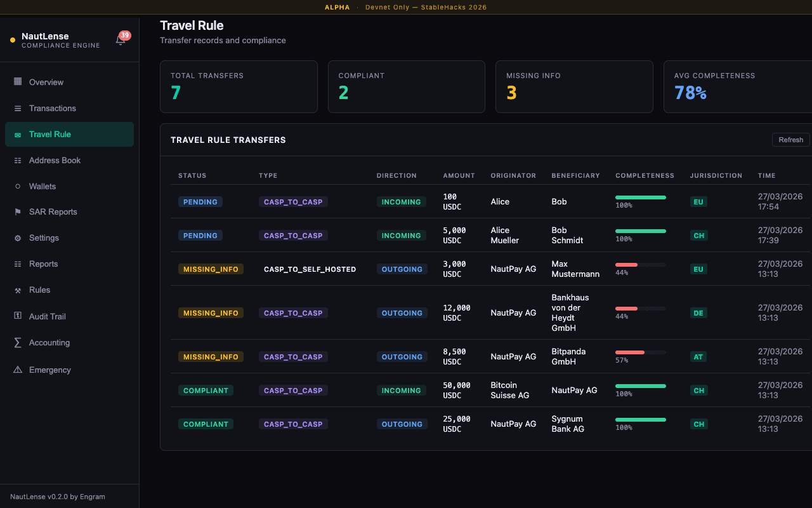Viewport: 812px width, 508px height.
Task: Click the Overview grid icon in sidebar
Action: (18, 82)
